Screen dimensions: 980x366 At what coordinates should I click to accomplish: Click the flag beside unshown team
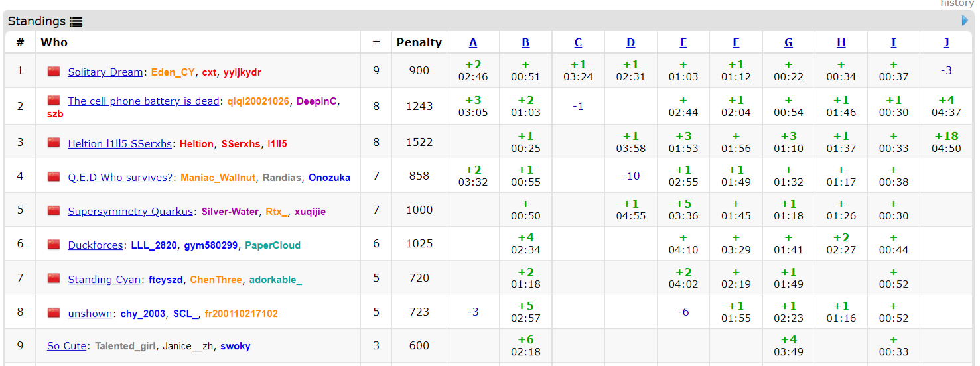(54, 313)
